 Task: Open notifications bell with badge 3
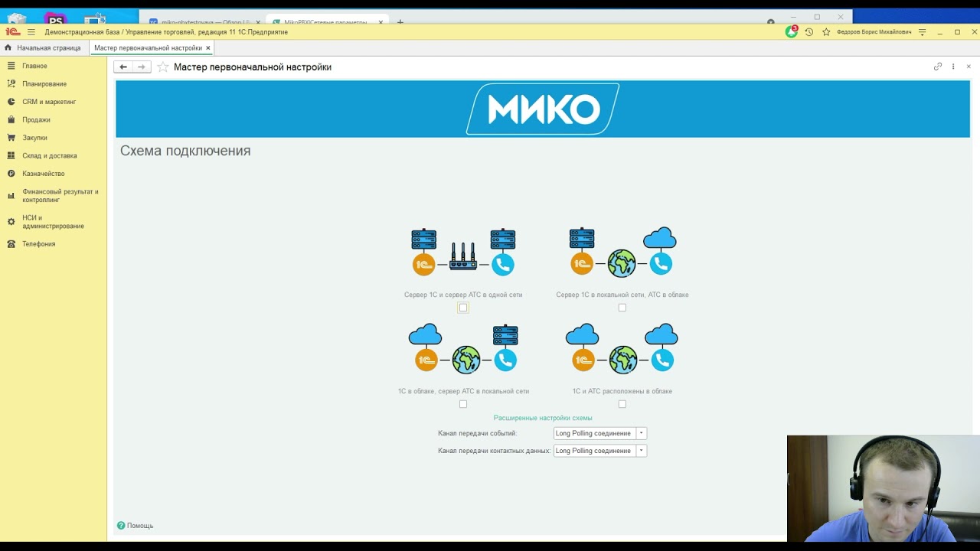792,32
